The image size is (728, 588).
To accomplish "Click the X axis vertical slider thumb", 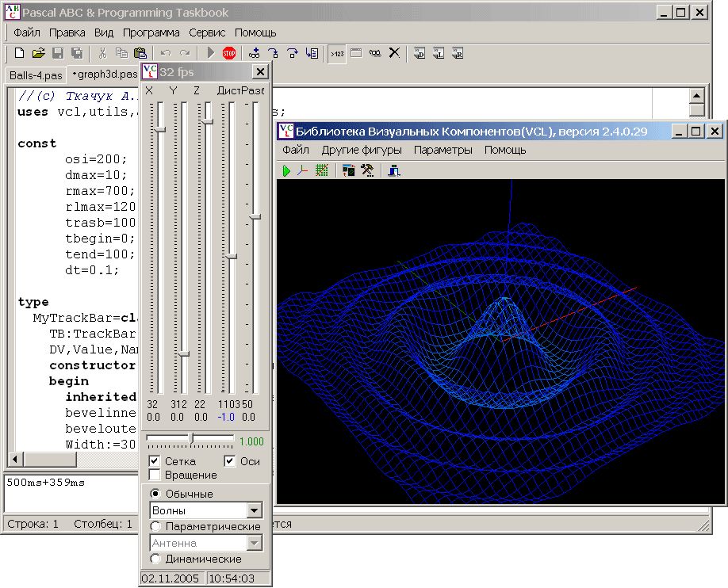I will (x=160, y=129).
